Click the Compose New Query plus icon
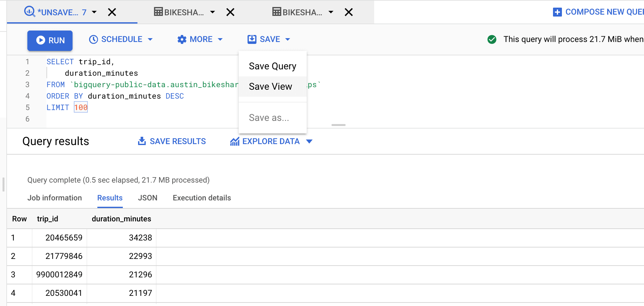Image resolution: width=644 pixels, height=306 pixels. (557, 12)
